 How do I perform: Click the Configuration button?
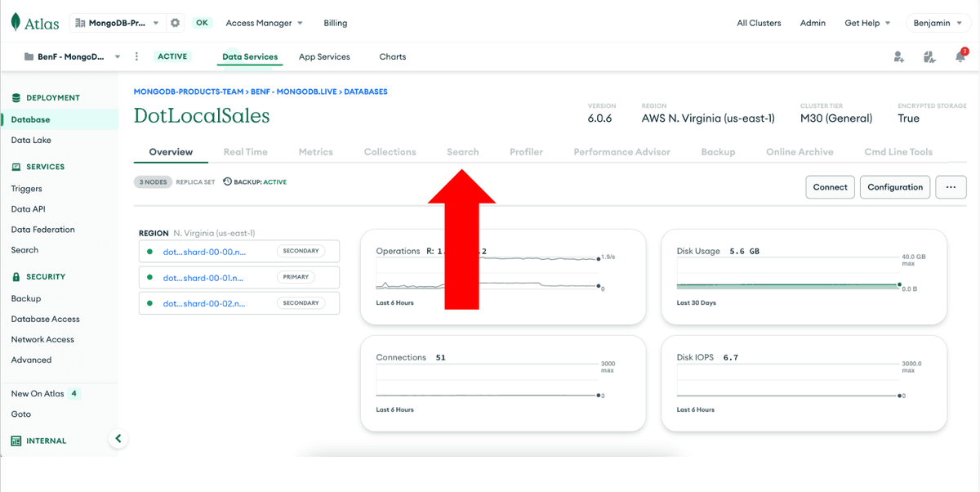pyautogui.click(x=895, y=187)
